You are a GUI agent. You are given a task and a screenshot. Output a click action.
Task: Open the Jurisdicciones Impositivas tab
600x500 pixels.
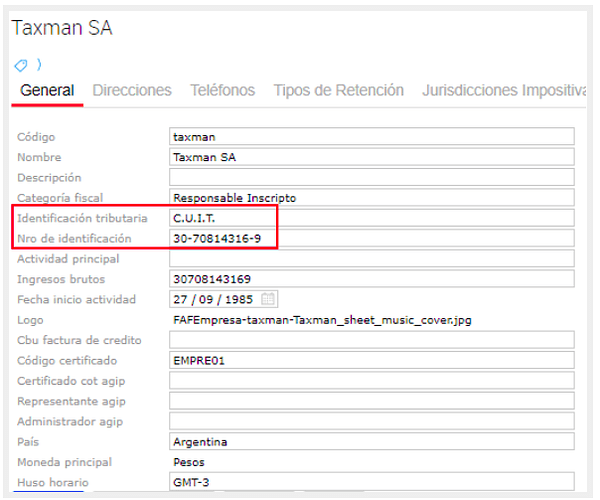pyautogui.click(x=504, y=90)
